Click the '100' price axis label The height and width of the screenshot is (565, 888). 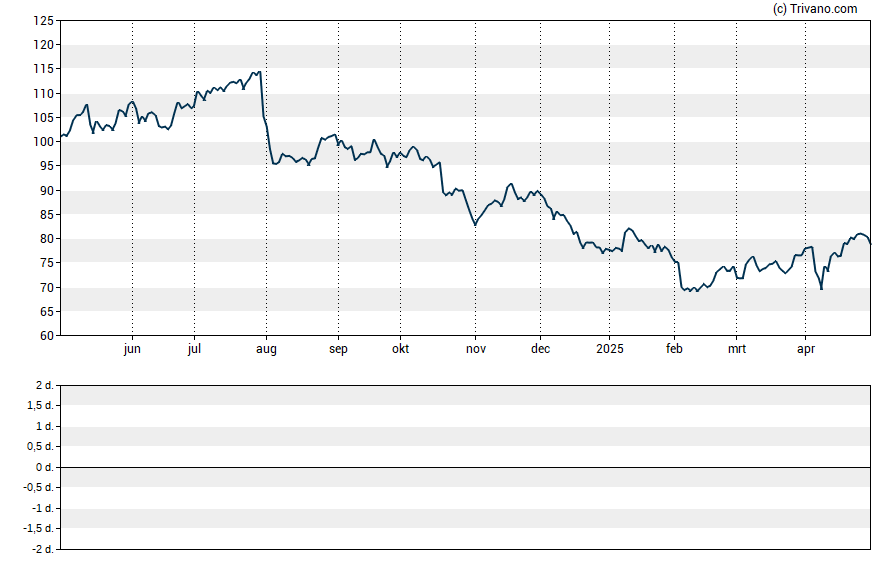[44, 142]
